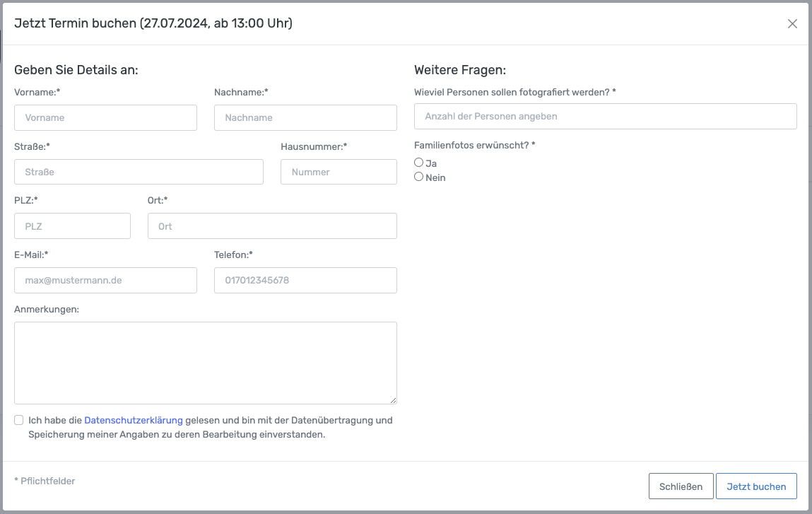The image size is (812, 514).
Task: Click the Vorname input field
Action: click(x=105, y=118)
